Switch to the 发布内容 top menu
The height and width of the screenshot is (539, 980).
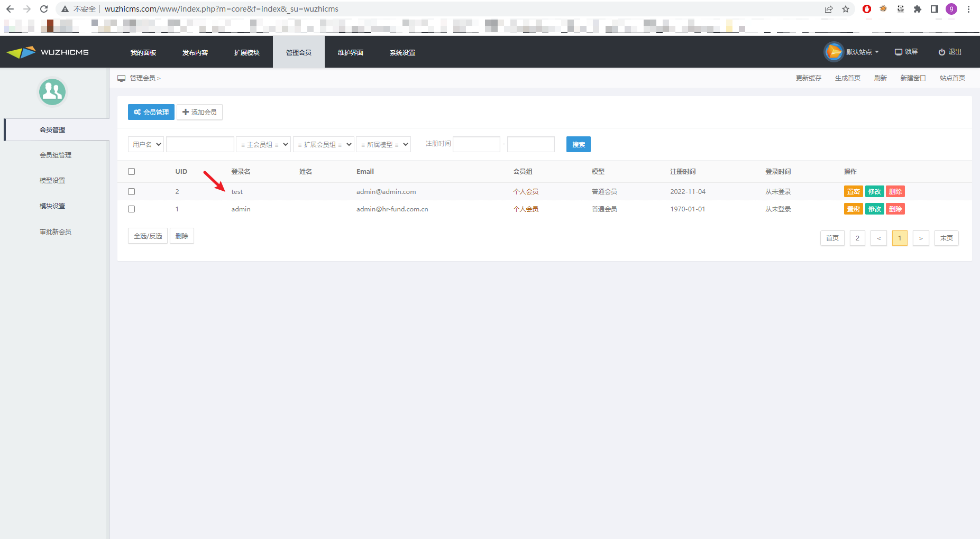[195, 52]
